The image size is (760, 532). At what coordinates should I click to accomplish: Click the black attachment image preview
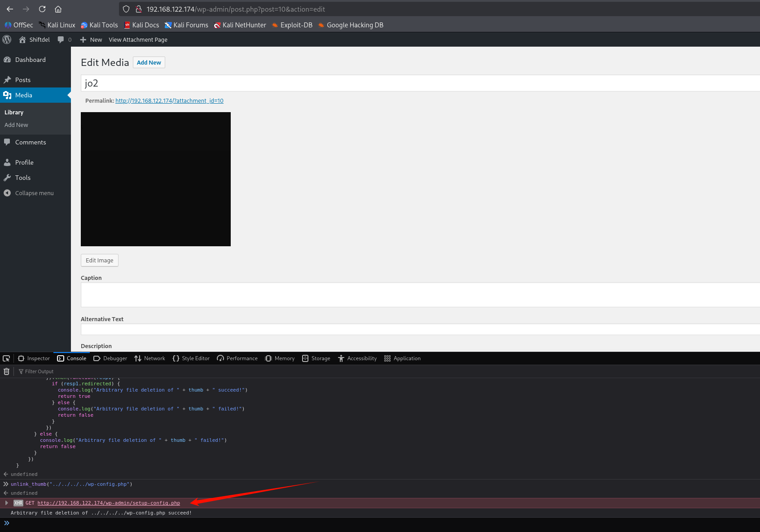click(x=156, y=179)
